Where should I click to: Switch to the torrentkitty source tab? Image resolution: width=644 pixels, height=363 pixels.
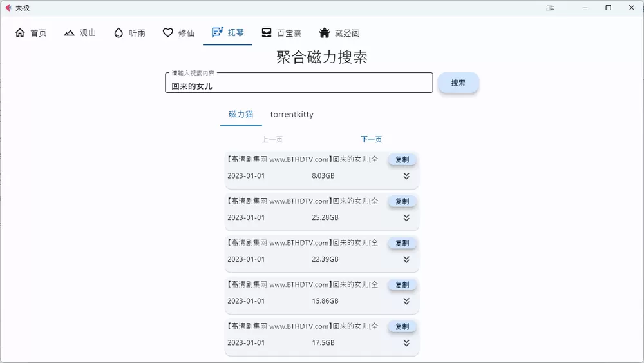point(292,114)
